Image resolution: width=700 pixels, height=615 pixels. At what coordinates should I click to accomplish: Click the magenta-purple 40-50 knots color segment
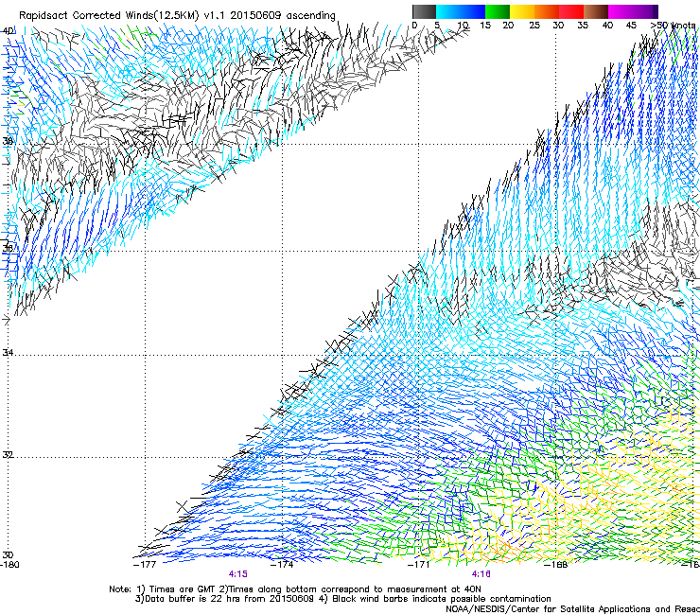(x=633, y=11)
